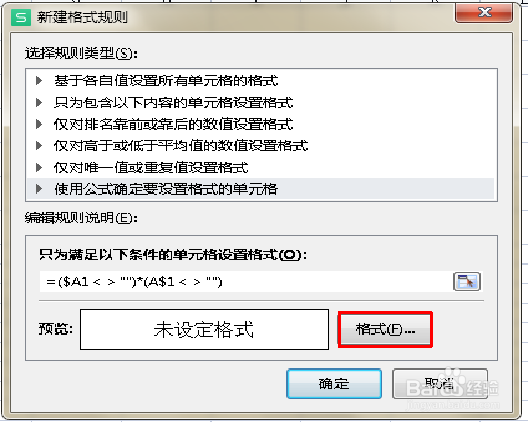Click into the formula input field
This screenshot has height=423, width=529.
point(246,281)
